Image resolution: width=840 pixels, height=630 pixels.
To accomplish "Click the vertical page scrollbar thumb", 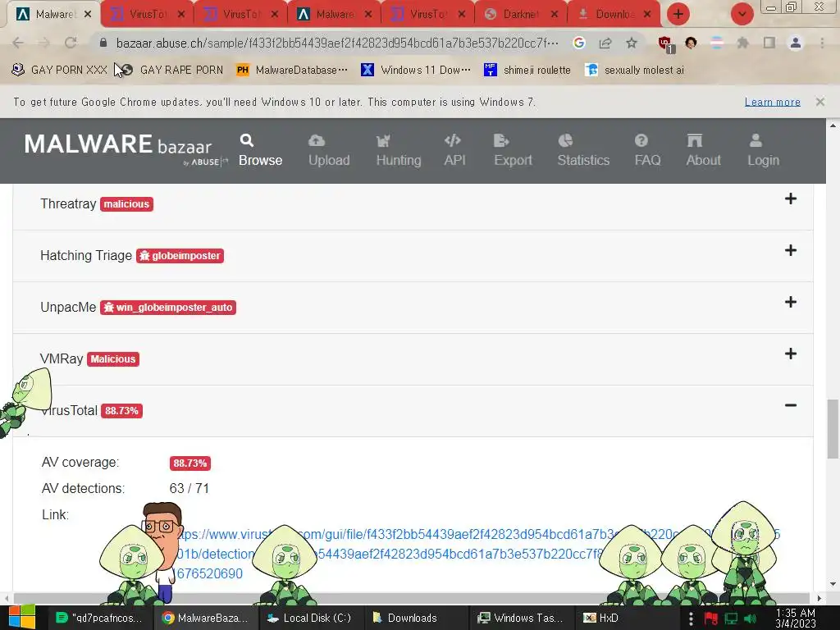I will tap(833, 428).
